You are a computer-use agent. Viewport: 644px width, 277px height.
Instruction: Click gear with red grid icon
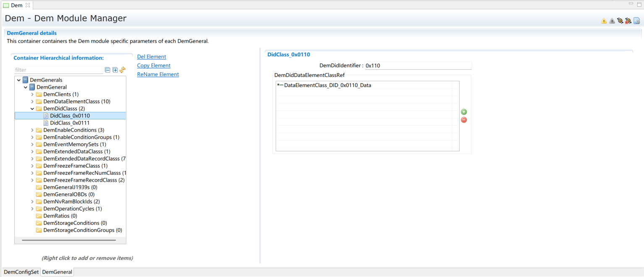(628, 21)
